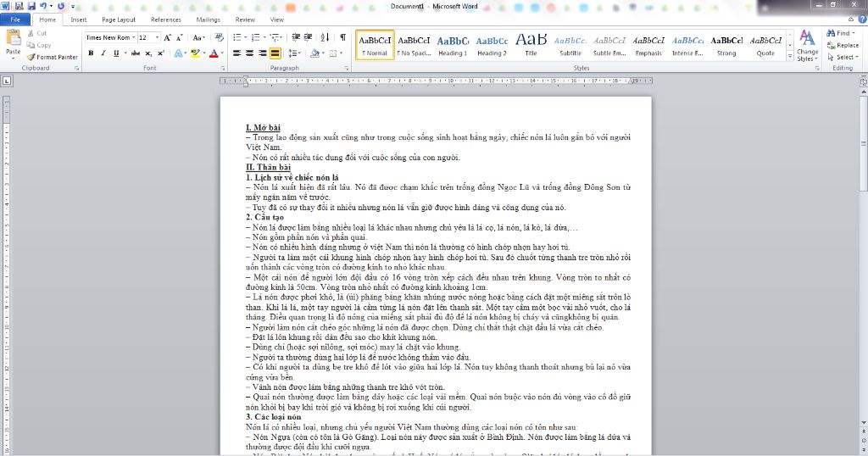
Task: Open Word Help with the question mark icon
Action: point(861,19)
